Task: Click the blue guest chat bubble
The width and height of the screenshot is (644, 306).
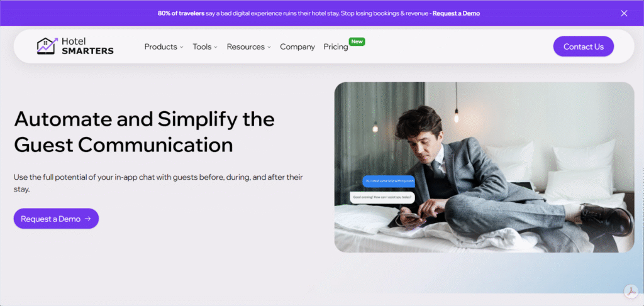Action: point(389,181)
